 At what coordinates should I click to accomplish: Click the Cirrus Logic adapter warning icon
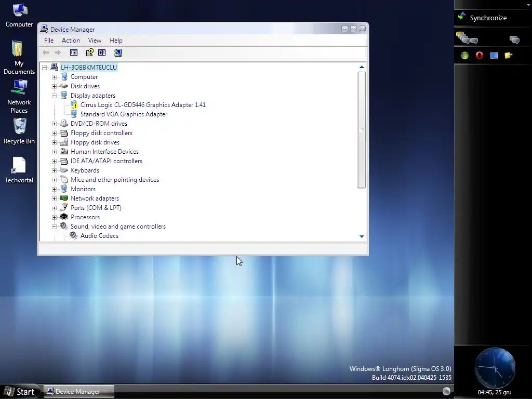74,105
